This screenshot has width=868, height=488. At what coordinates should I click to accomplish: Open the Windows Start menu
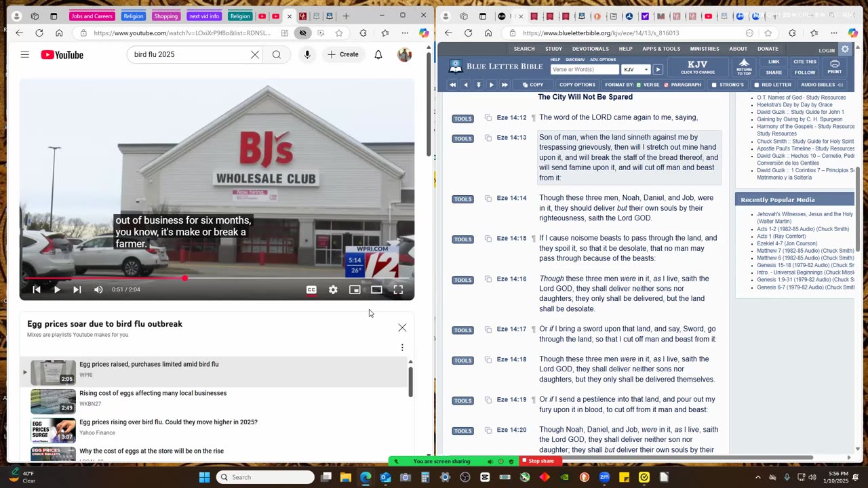204,477
